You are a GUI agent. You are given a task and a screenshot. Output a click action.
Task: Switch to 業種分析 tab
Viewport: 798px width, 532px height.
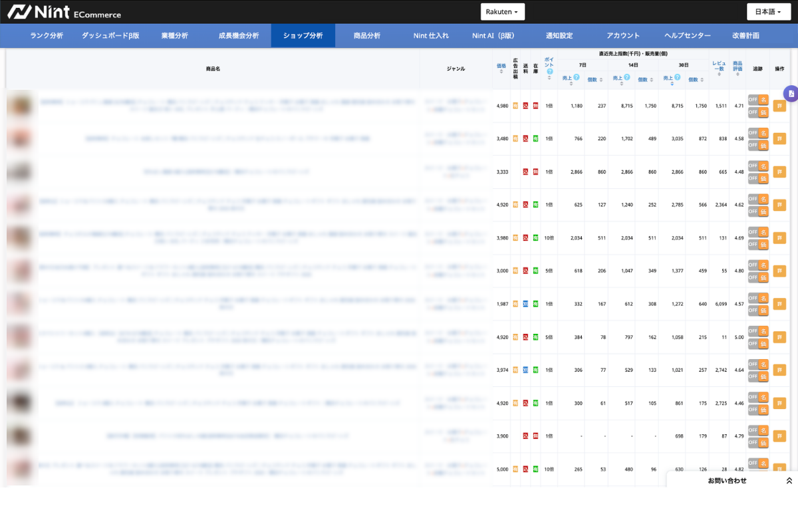coord(175,36)
